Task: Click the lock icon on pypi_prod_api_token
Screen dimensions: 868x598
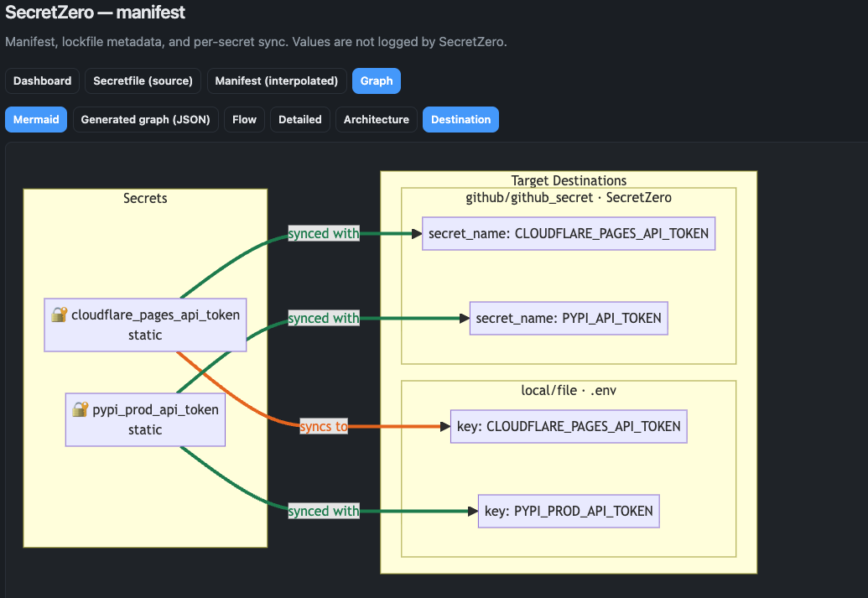Action: click(x=81, y=409)
